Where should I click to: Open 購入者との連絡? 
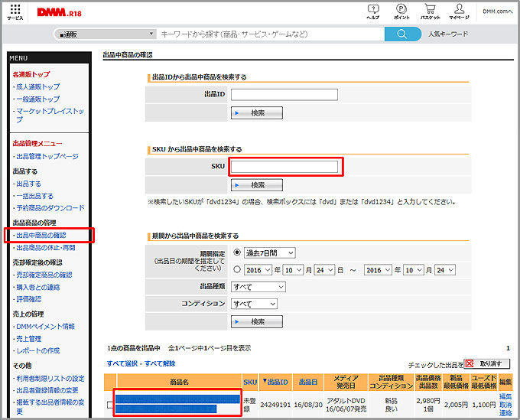click(x=37, y=287)
